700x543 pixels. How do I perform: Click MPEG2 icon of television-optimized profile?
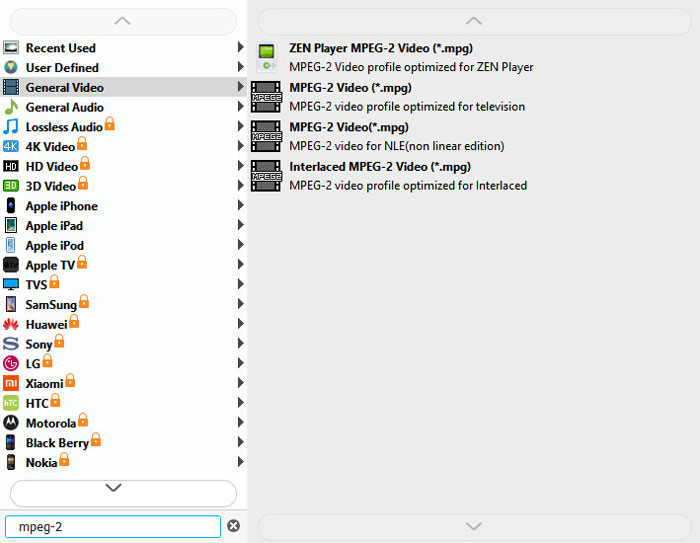click(x=266, y=97)
